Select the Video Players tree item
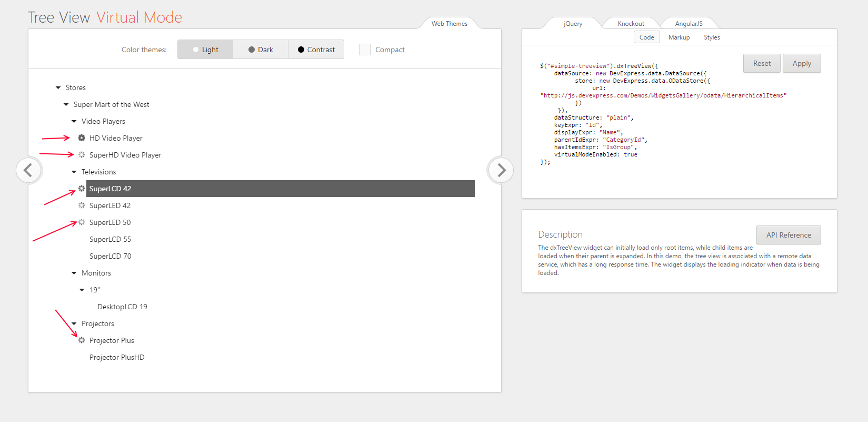The width and height of the screenshot is (868, 422). pyautogui.click(x=103, y=121)
